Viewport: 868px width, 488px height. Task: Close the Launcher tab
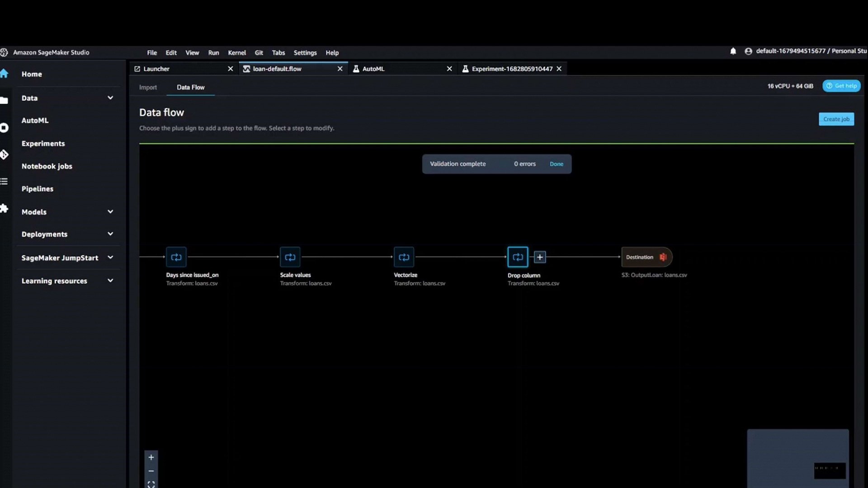coord(230,69)
